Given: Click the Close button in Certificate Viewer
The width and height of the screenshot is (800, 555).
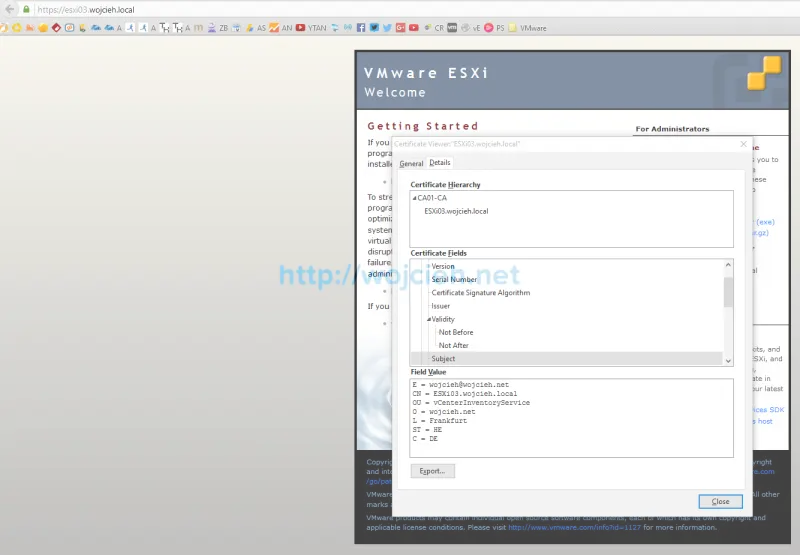Looking at the screenshot, I should point(720,501).
